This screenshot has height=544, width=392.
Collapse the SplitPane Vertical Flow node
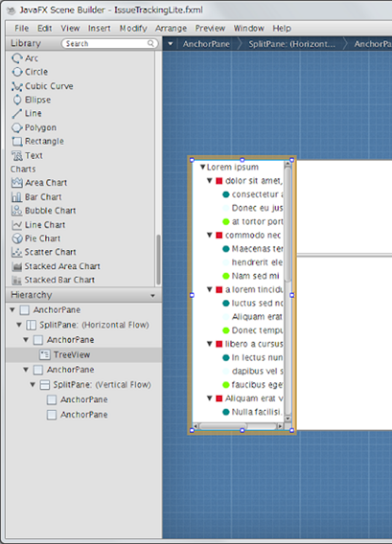[33, 385]
